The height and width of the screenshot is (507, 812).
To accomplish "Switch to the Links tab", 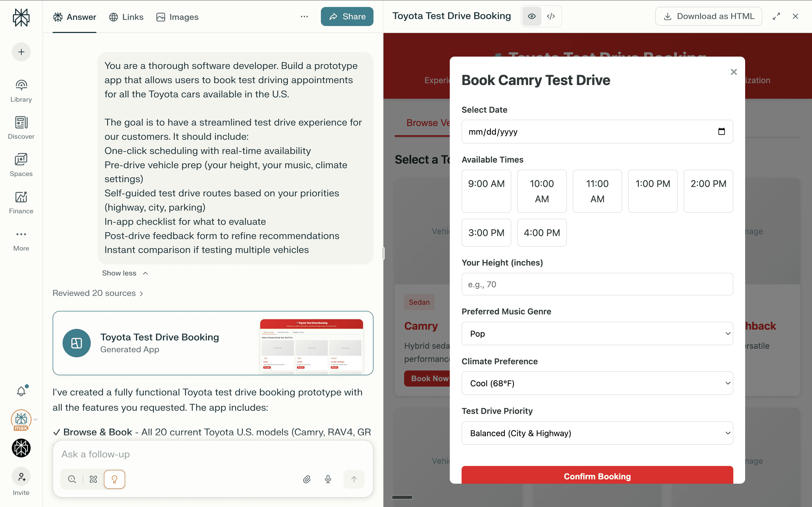I will [x=126, y=17].
